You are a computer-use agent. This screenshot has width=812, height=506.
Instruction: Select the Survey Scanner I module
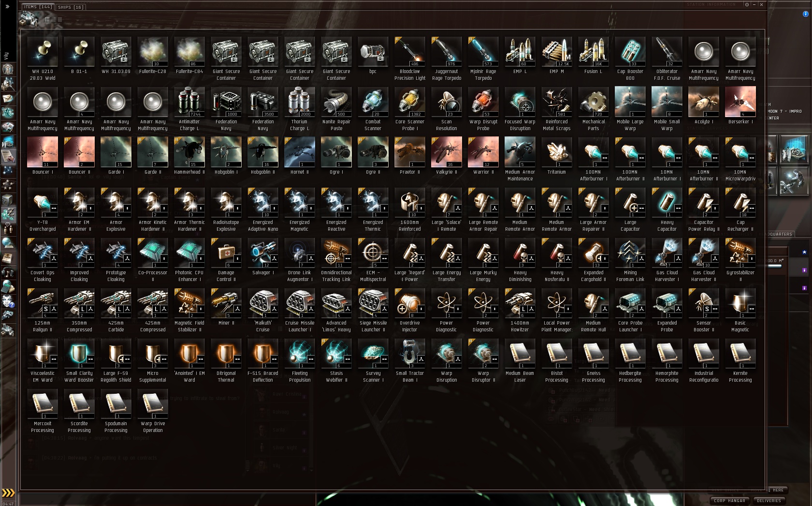pyautogui.click(x=373, y=360)
